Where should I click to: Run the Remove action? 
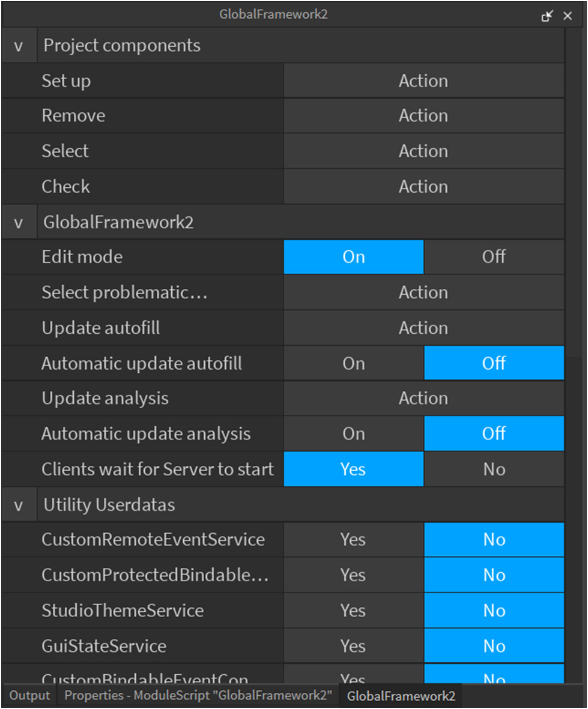coord(423,116)
